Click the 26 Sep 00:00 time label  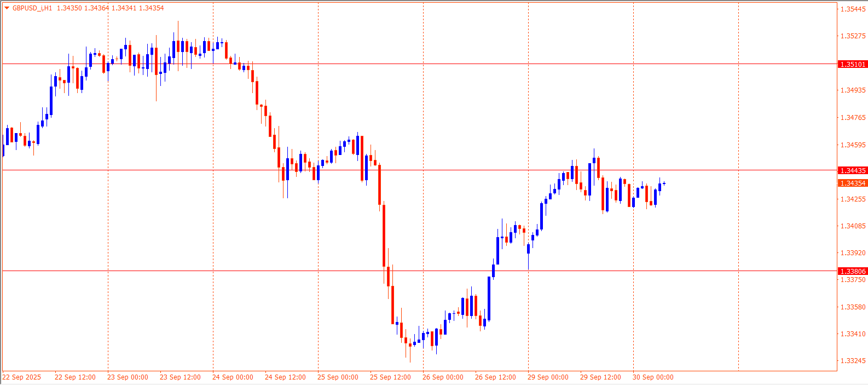443,377
